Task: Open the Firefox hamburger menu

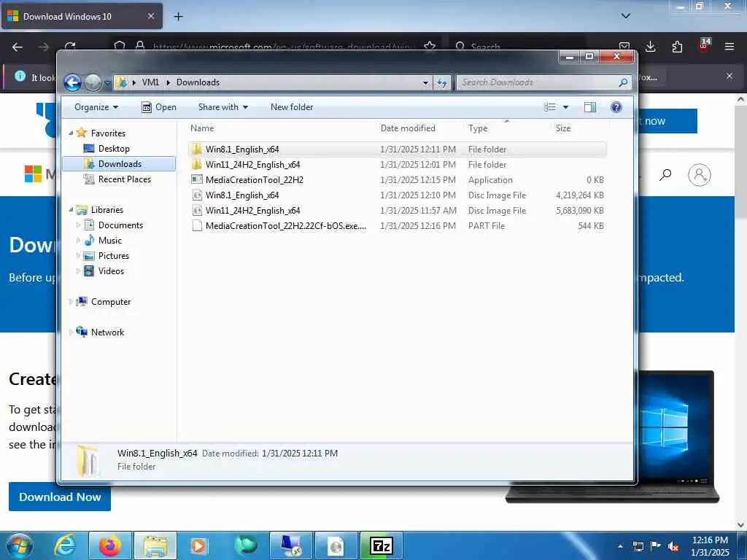Action: (x=729, y=47)
